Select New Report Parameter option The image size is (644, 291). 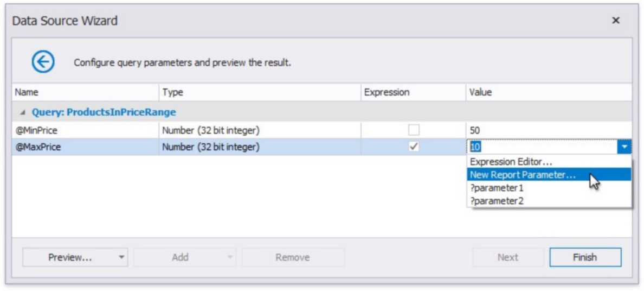tap(523, 175)
